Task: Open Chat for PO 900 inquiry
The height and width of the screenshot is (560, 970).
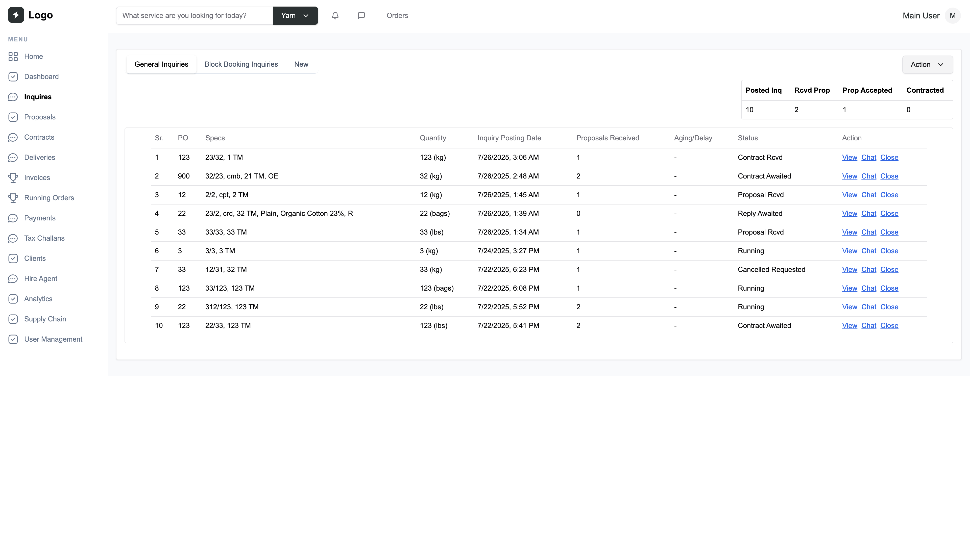Action: [868, 176]
